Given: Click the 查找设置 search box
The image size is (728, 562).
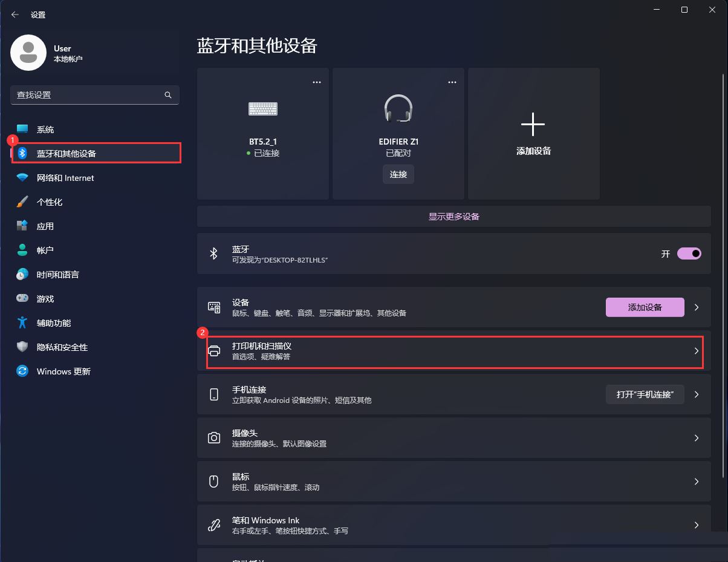Looking at the screenshot, I should tap(91, 94).
